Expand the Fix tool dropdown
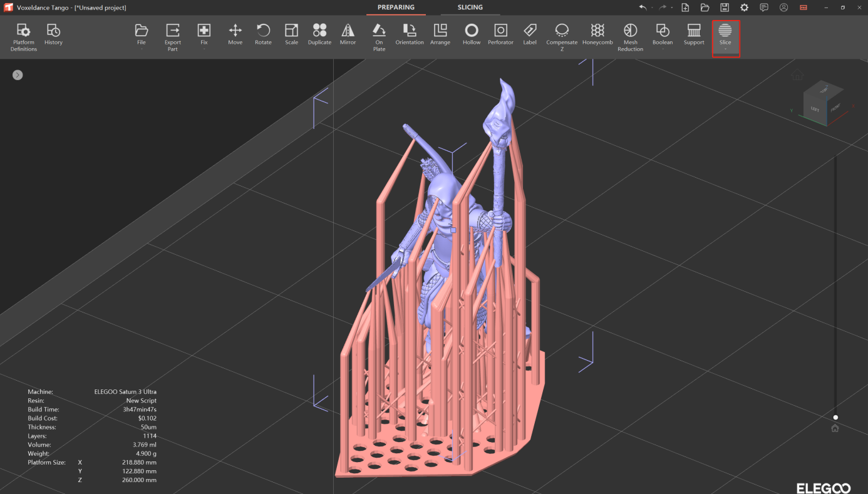The image size is (868, 494). point(204,36)
